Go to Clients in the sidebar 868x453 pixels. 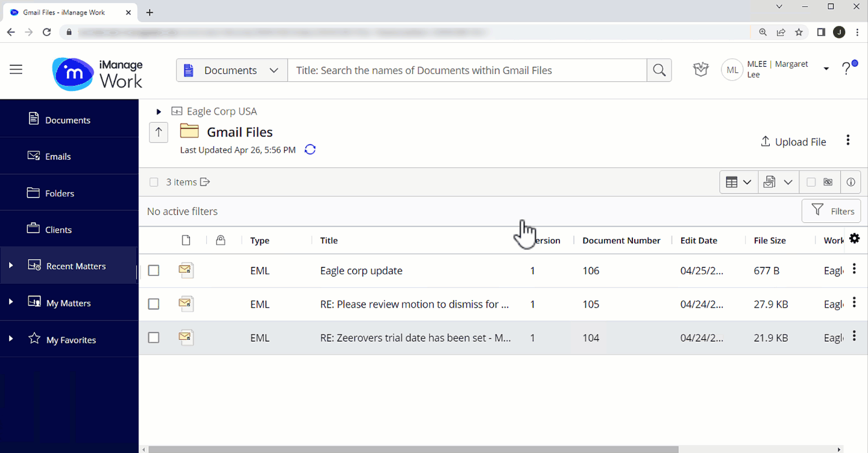(58, 230)
